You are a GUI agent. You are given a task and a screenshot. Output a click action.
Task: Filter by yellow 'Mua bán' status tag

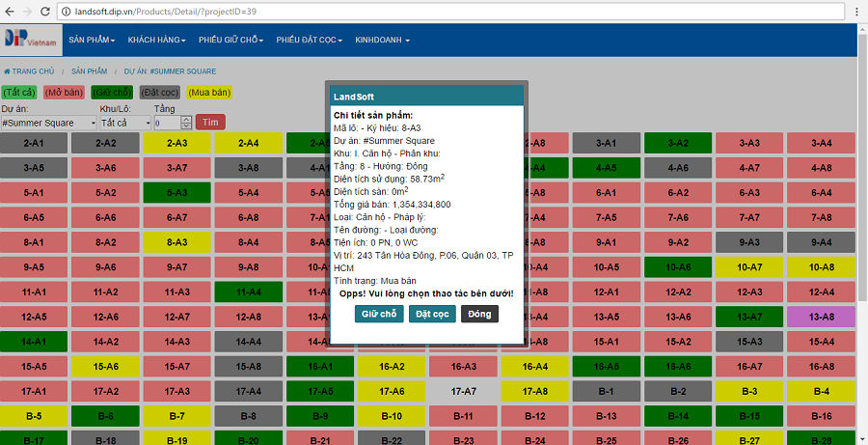[209, 93]
